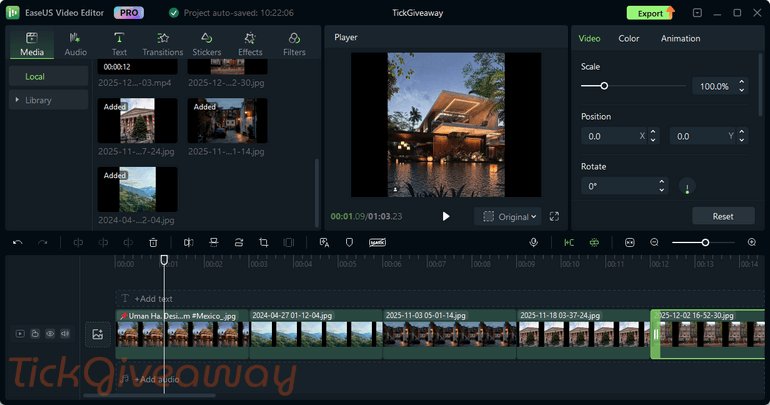Select the rotate clip tool
Viewport: 770px width, 405px height.
[239, 243]
